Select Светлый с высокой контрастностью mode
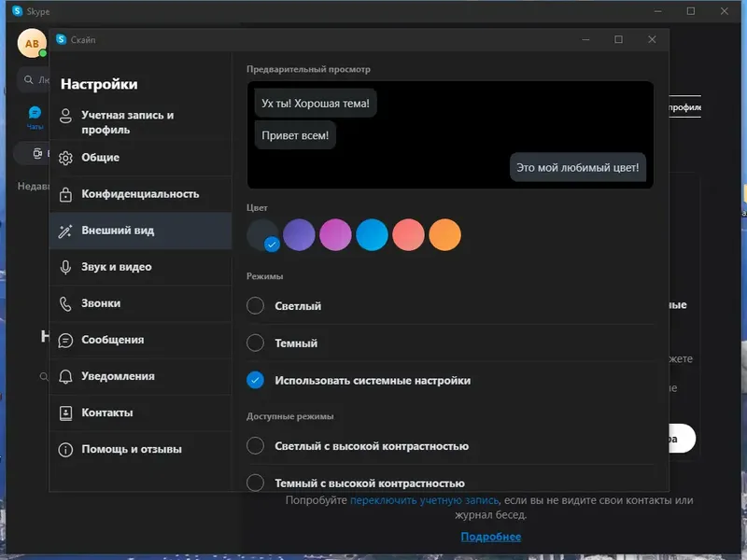This screenshot has height=560, width=747. coord(254,446)
